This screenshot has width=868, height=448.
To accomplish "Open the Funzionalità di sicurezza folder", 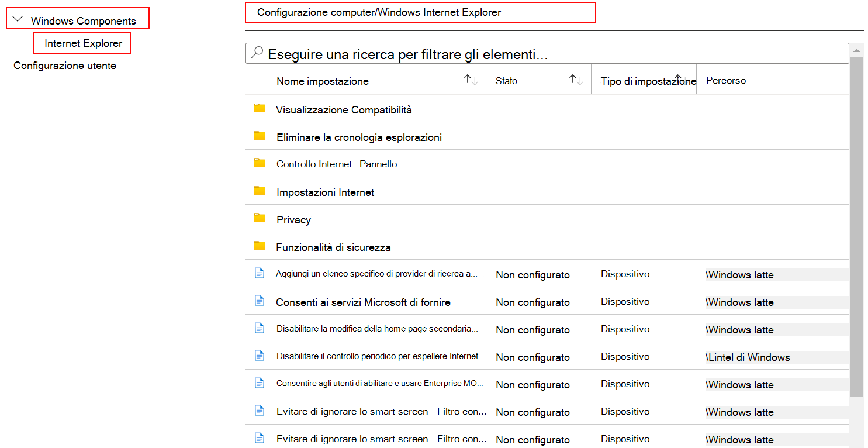I will point(333,247).
